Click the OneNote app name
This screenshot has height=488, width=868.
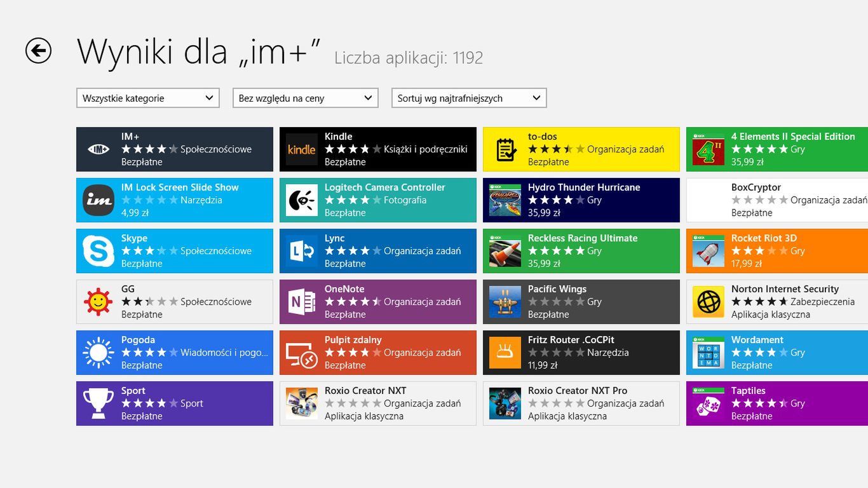[344, 289]
